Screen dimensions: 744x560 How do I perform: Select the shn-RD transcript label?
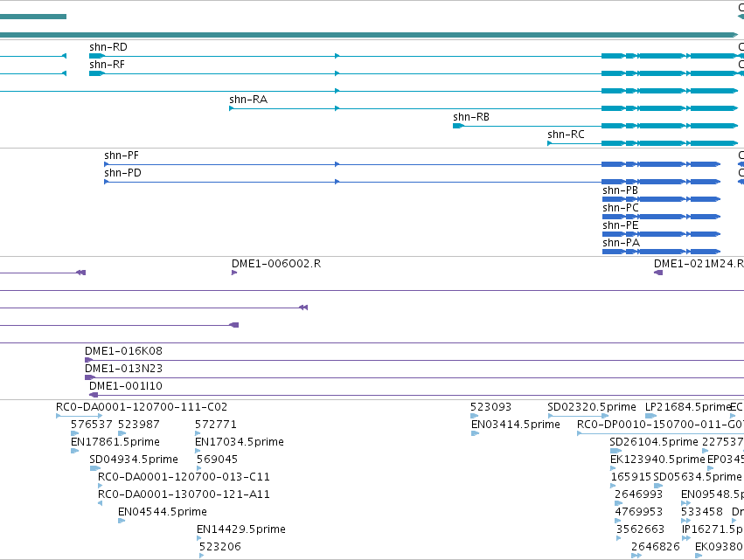point(108,47)
